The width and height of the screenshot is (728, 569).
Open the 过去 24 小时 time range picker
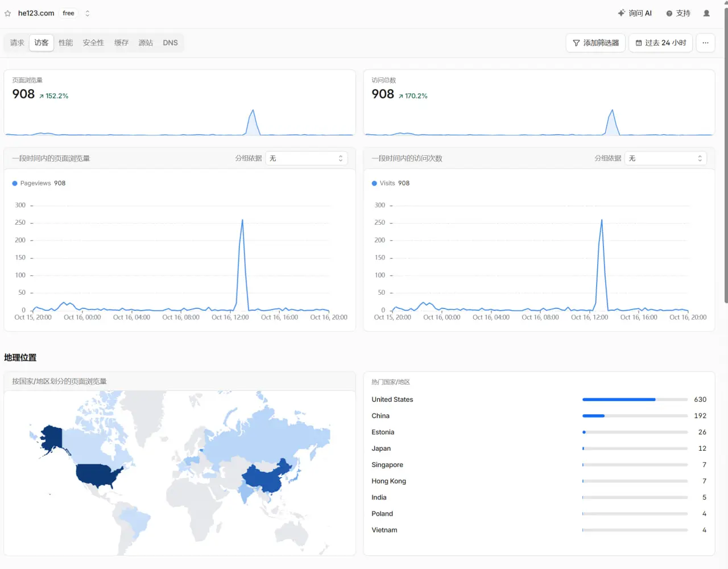coord(660,43)
